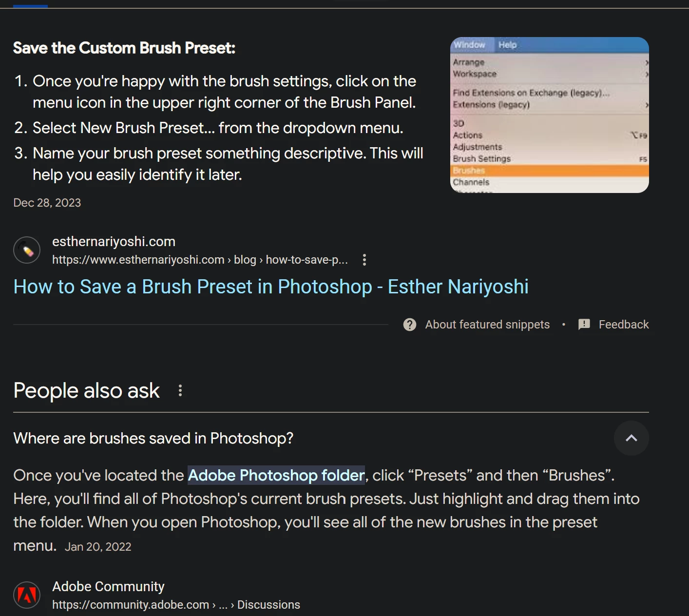Click the esthernariyoshi.com site name
The width and height of the screenshot is (689, 616).
click(114, 241)
